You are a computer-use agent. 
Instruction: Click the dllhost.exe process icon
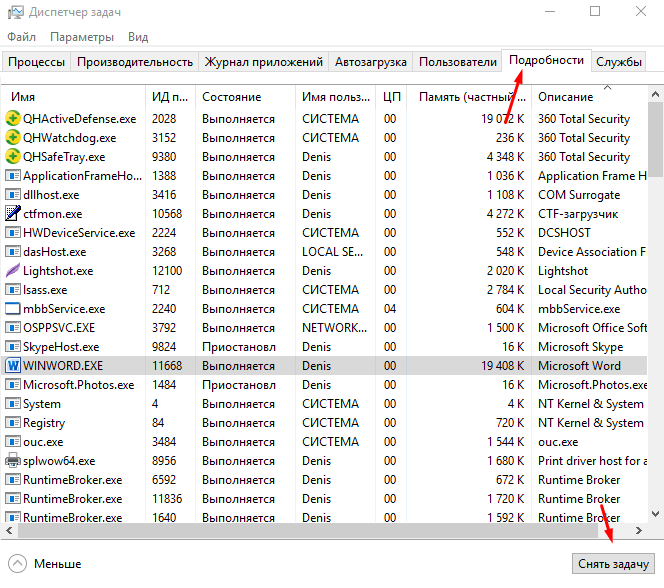(13, 195)
